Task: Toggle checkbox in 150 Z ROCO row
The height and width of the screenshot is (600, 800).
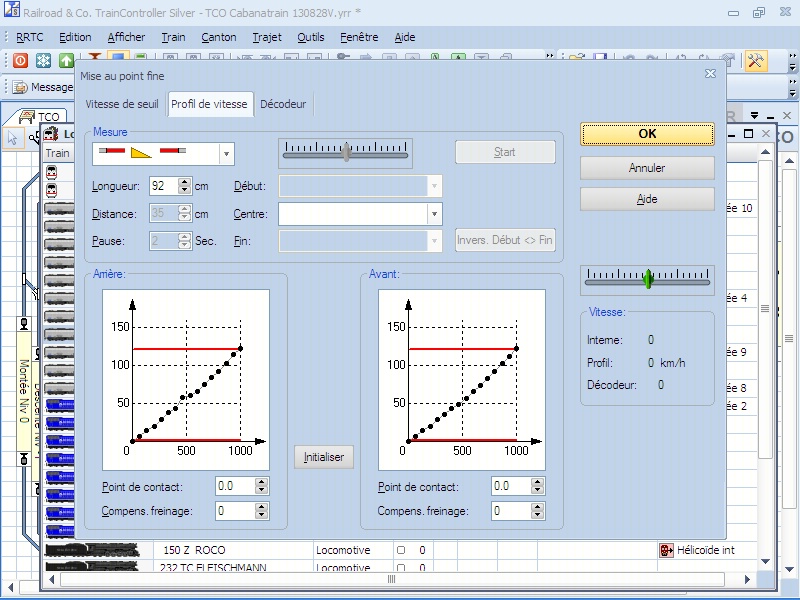Action: coord(401,550)
